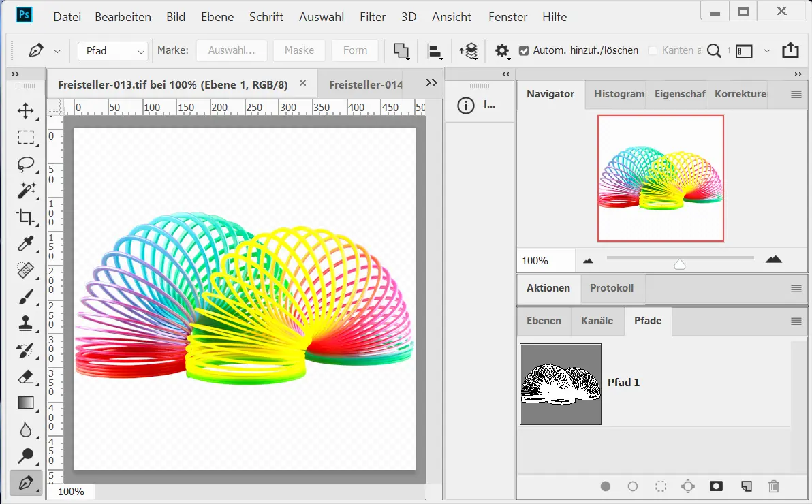Expand the pen tool preset picker arrow
This screenshot has width=812, height=504.
(x=57, y=51)
